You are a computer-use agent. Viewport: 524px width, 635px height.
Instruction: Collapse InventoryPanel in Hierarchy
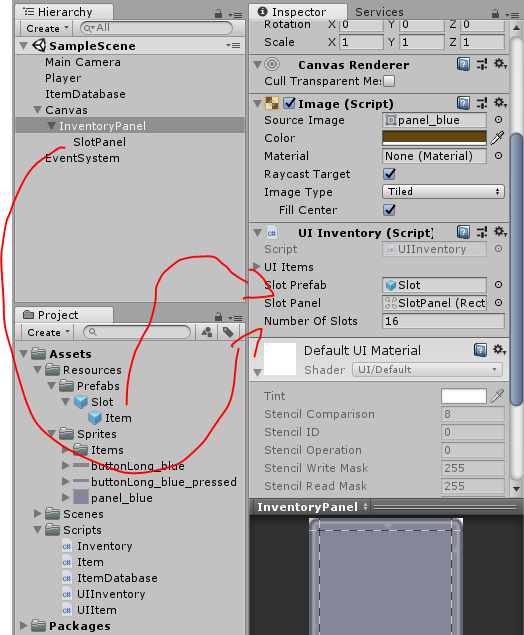click(52, 126)
